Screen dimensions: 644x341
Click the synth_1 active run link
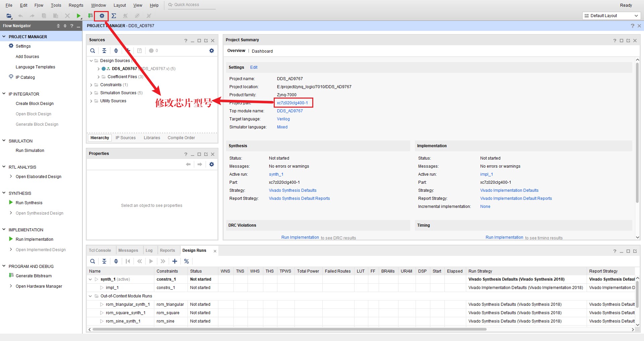pos(276,174)
